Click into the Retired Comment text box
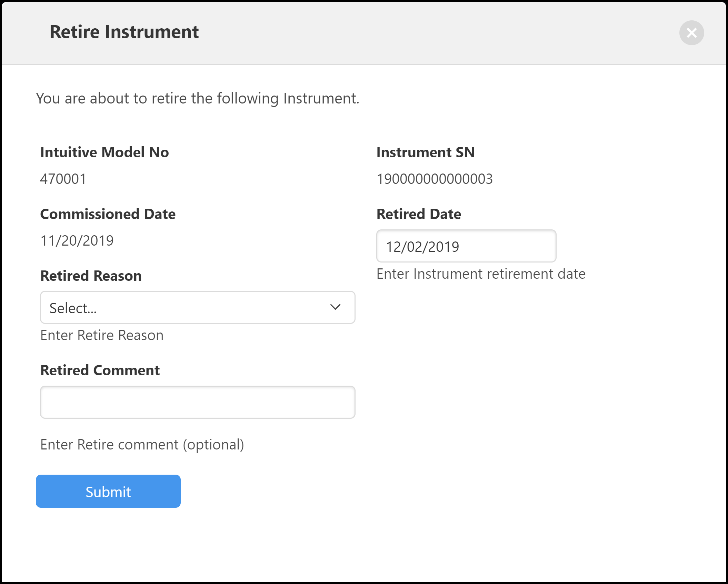The image size is (728, 584). coord(197,402)
